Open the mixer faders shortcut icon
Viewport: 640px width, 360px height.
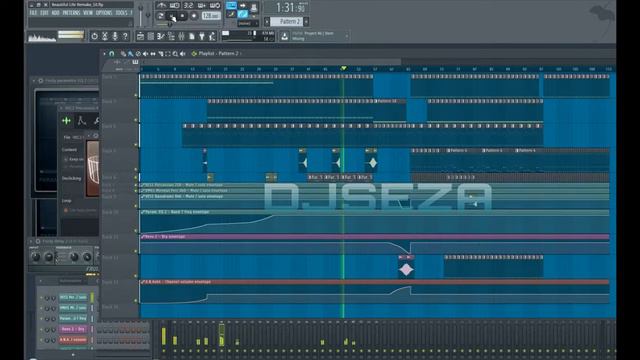(181, 37)
